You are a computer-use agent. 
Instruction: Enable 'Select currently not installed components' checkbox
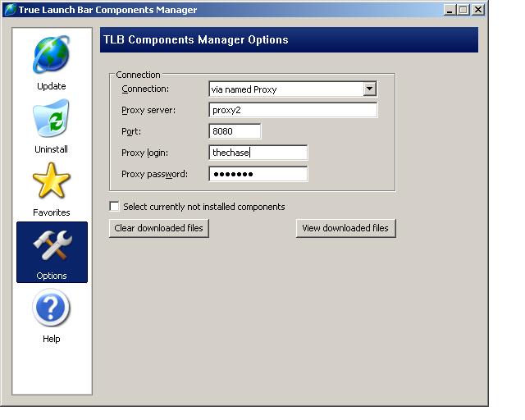115,207
